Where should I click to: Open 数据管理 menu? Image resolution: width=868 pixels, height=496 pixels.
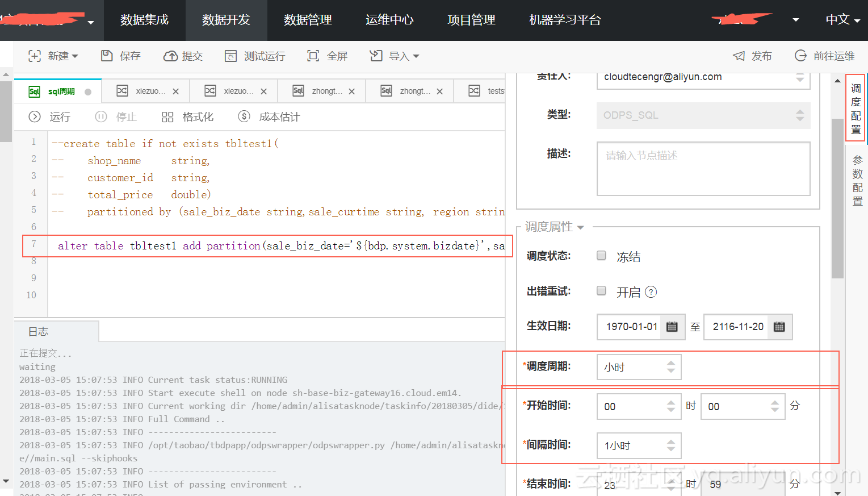coord(308,20)
